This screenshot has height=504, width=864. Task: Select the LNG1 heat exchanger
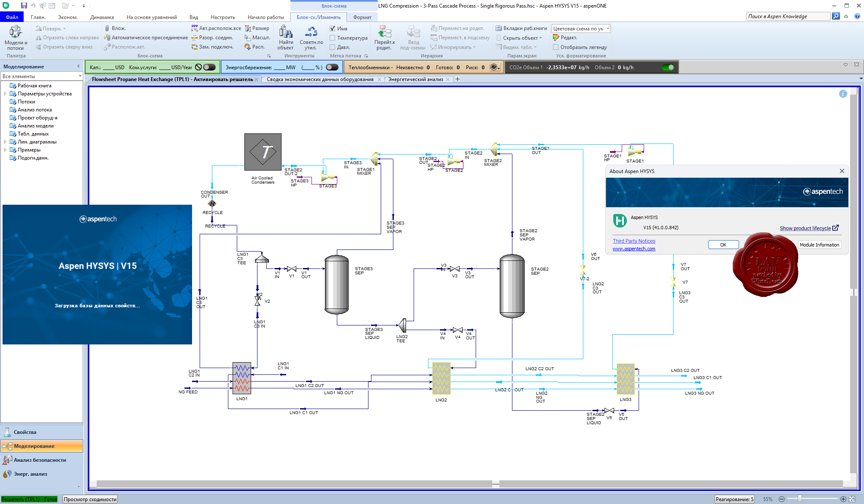(242, 378)
